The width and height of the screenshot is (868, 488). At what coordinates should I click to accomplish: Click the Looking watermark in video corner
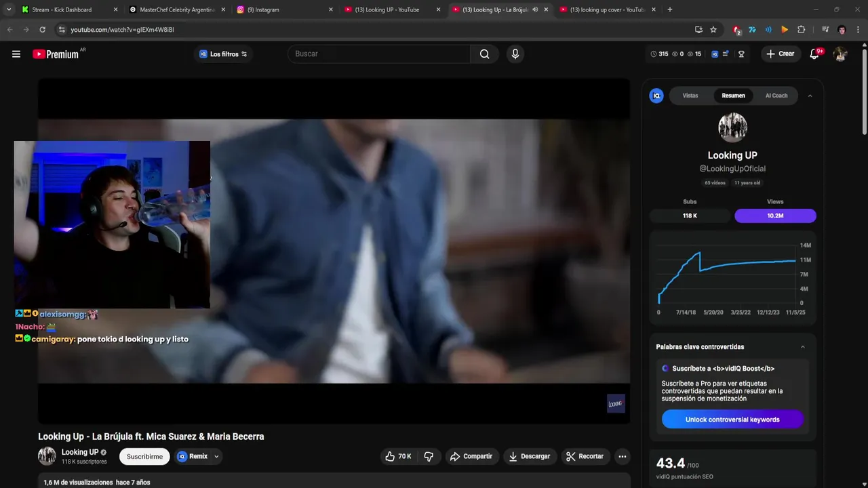click(x=616, y=403)
